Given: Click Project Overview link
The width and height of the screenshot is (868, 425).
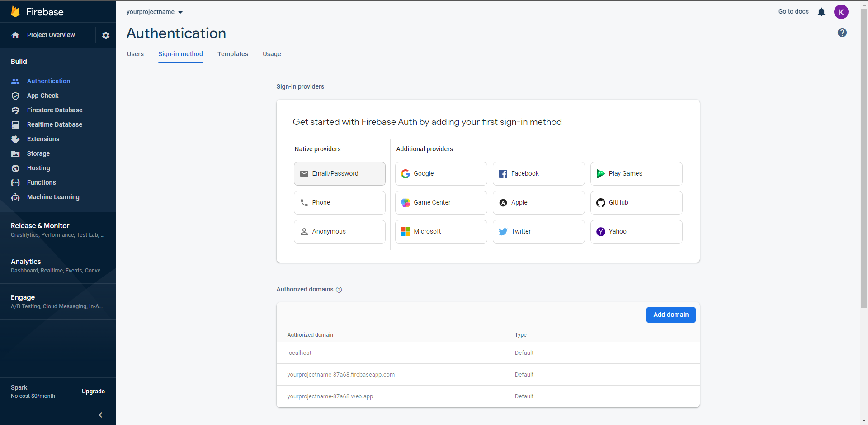Looking at the screenshot, I should pos(51,35).
